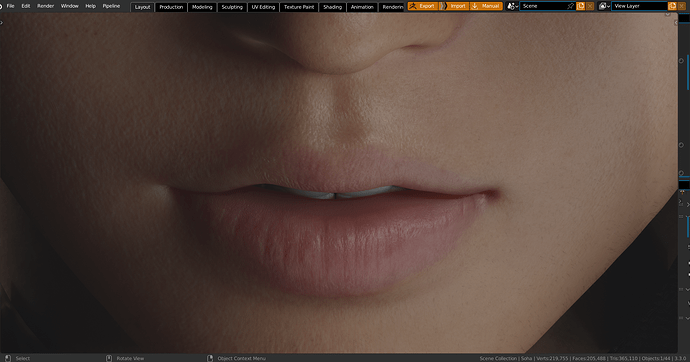Expand the sidebar arrow at the viewport's top-right
Viewport: 690px width, 362px height.
pos(676,22)
